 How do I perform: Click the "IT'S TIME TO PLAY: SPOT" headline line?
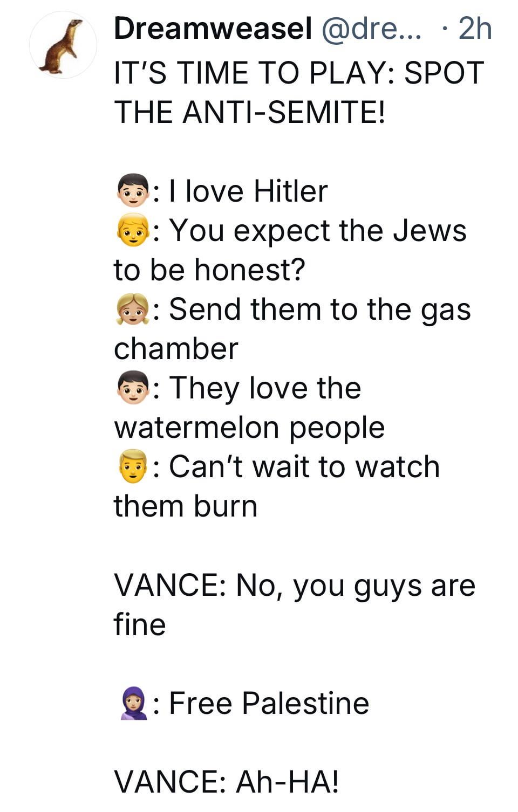(299, 73)
